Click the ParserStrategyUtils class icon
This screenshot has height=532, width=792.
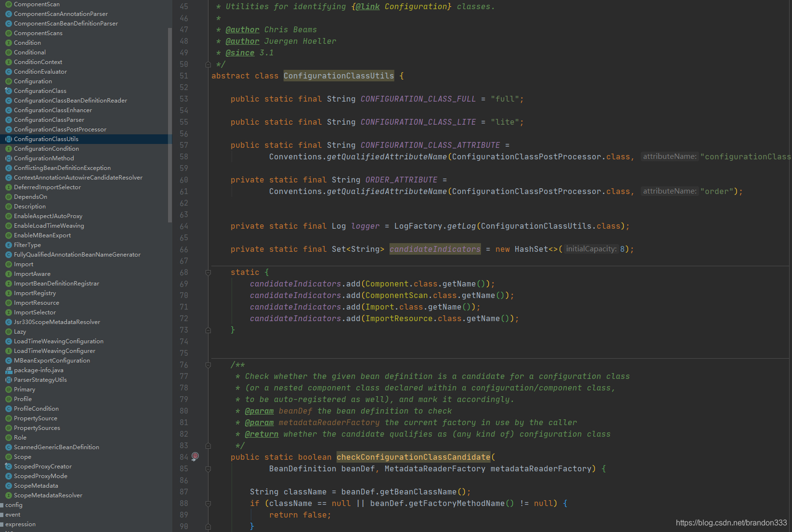point(8,380)
